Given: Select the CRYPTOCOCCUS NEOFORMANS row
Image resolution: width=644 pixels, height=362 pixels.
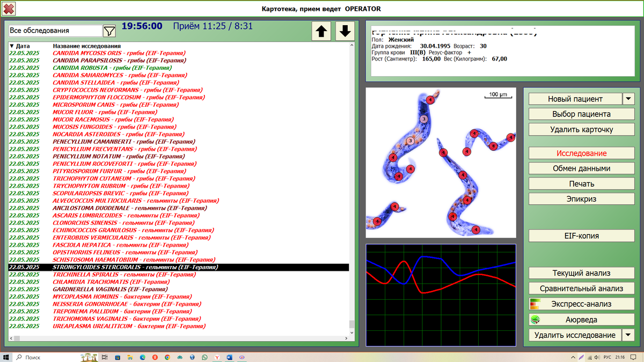Looking at the screenshot, I should (178, 90).
